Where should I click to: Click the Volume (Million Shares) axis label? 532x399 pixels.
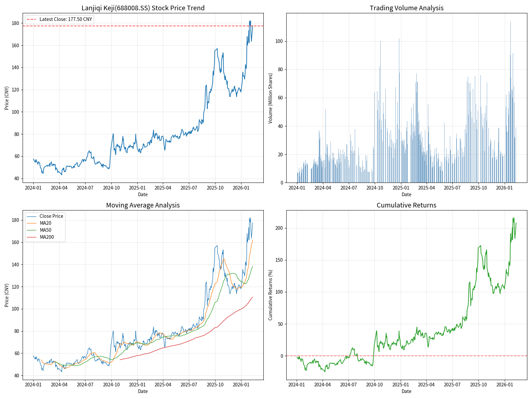point(270,98)
